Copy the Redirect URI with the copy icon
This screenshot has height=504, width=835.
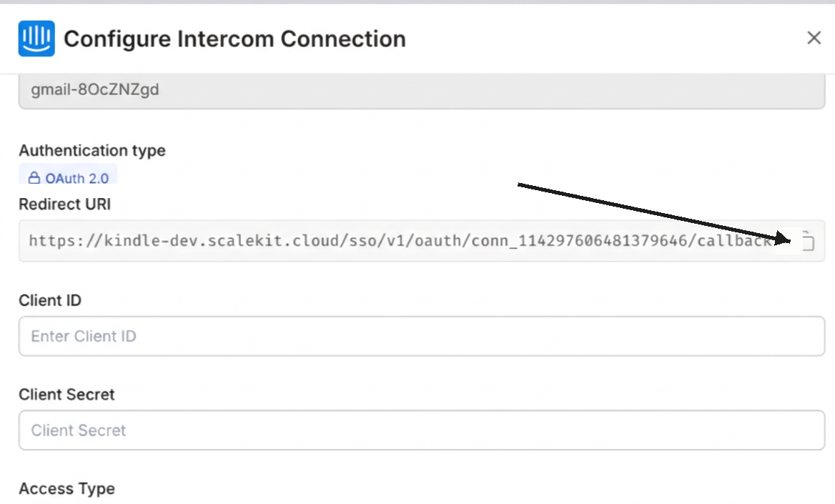[807, 242]
